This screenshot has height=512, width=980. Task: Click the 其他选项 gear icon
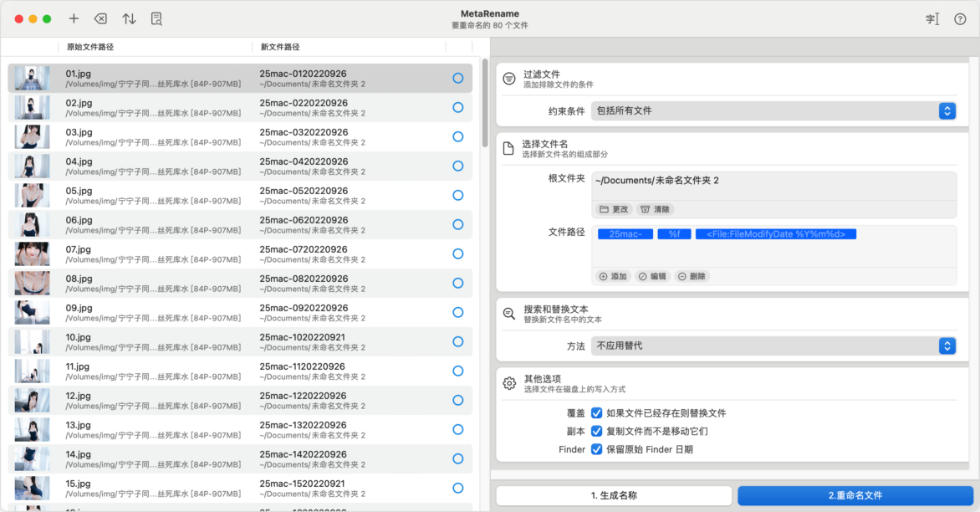point(508,383)
